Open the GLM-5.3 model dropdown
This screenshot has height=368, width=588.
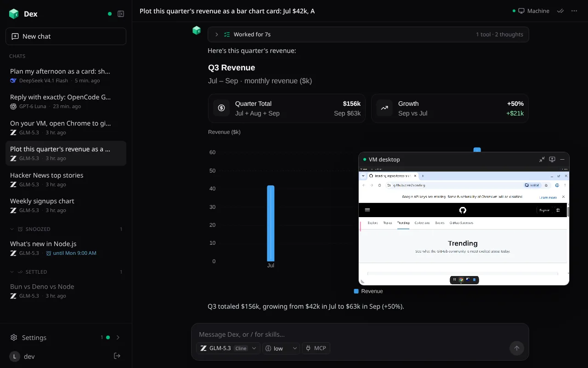tap(228, 348)
